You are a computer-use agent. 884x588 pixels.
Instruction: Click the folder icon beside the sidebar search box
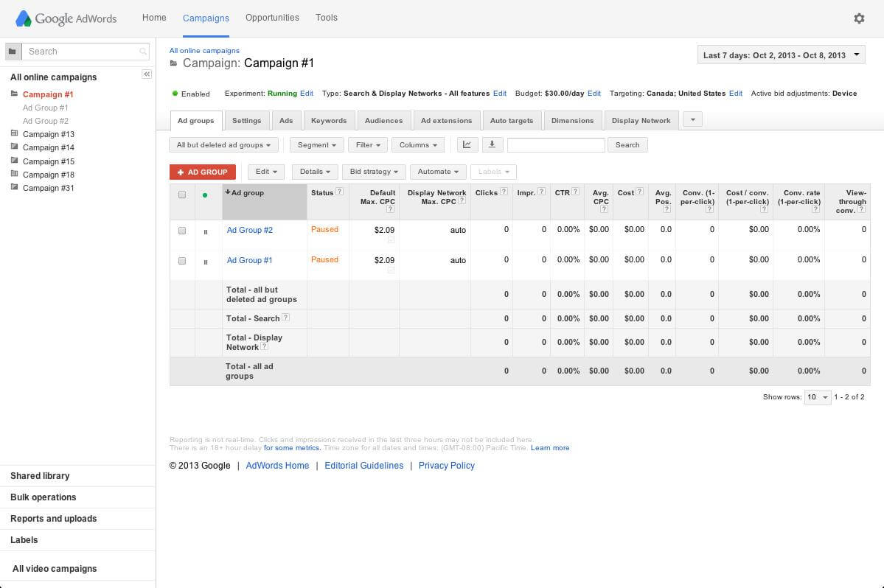click(x=13, y=52)
